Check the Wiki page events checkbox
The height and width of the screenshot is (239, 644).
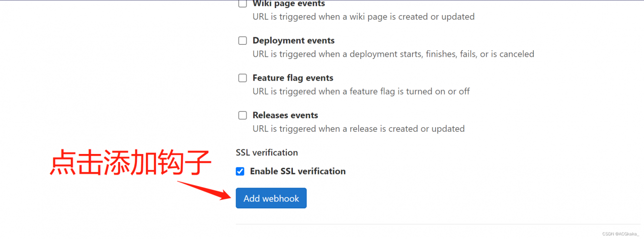[243, 4]
